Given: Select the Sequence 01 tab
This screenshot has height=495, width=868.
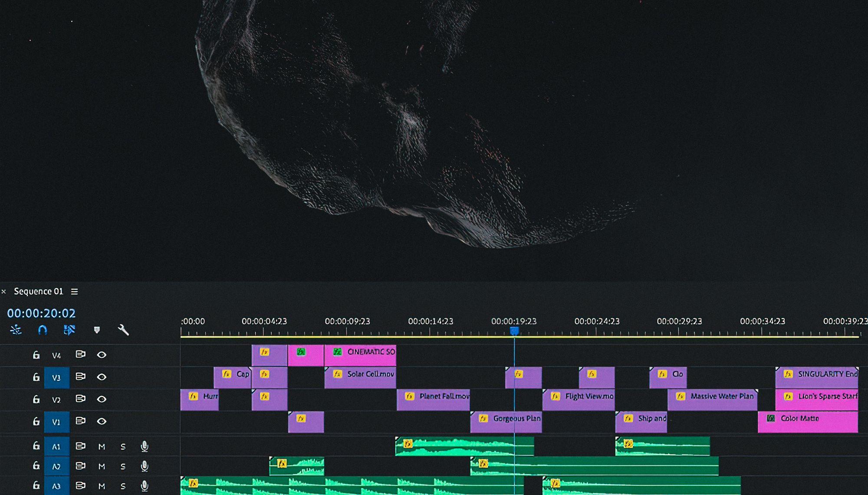Looking at the screenshot, I should (x=38, y=291).
